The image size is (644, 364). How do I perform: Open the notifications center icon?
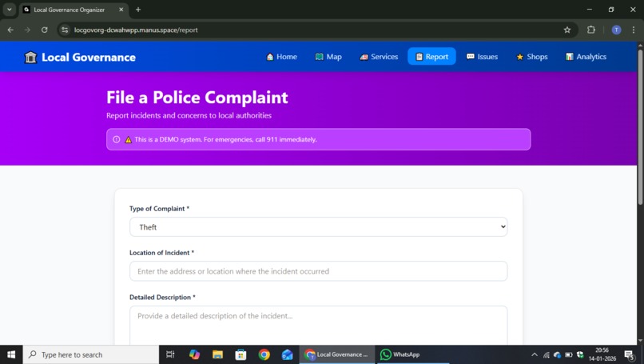[630, 354]
